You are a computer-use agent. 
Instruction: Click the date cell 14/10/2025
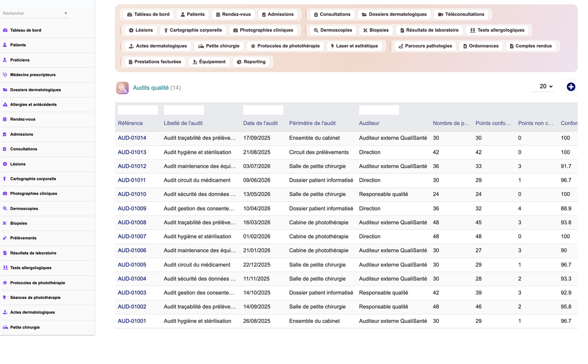[x=257, y=293]
